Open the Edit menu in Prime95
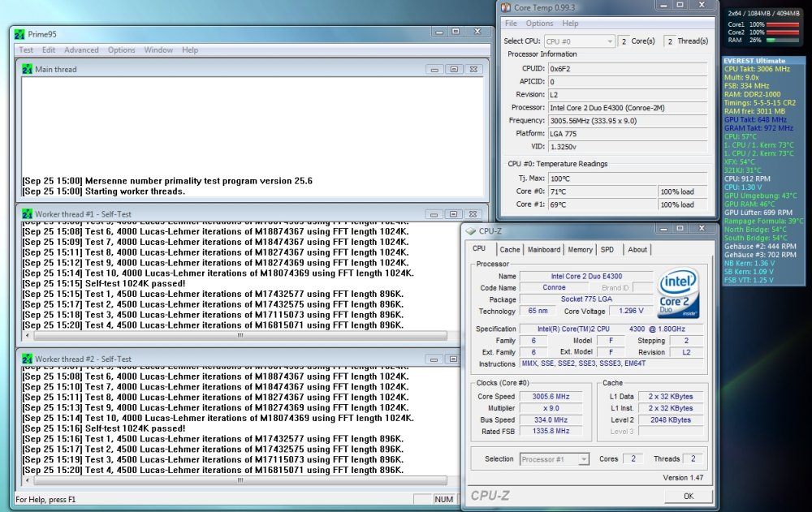The image size is (812, 512). click(x=49, y=49)
